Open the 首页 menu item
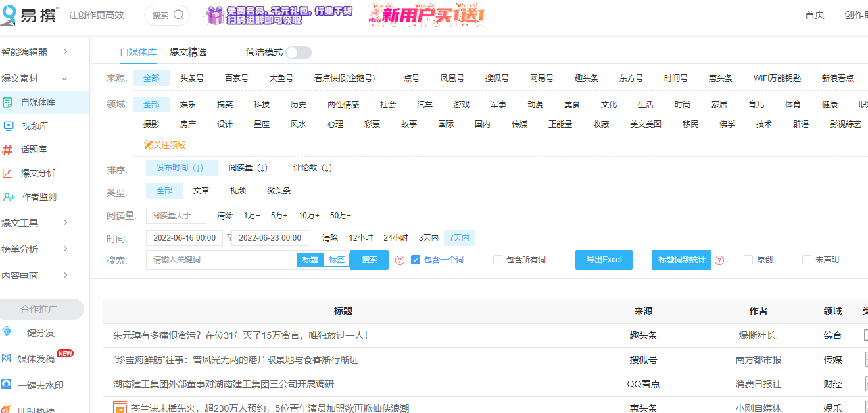This screenshot has width=868, height=413. (x=814, y=14)
